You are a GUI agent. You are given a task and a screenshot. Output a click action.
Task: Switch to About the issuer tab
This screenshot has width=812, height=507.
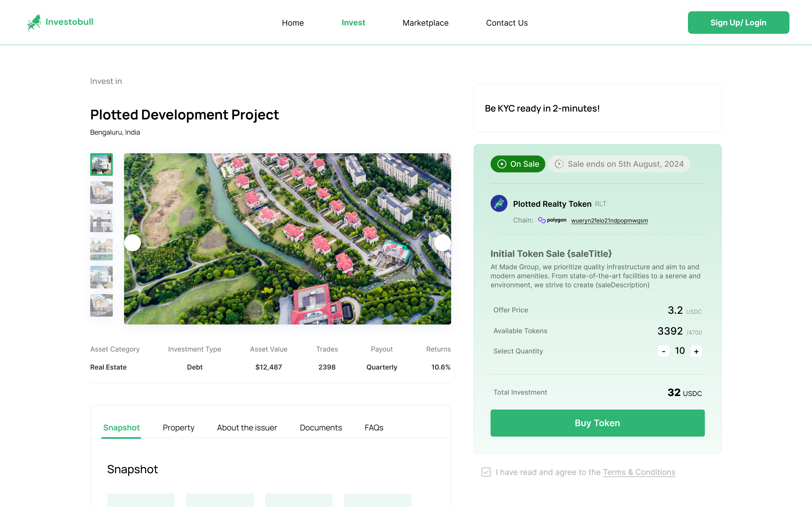pos(247,428)
